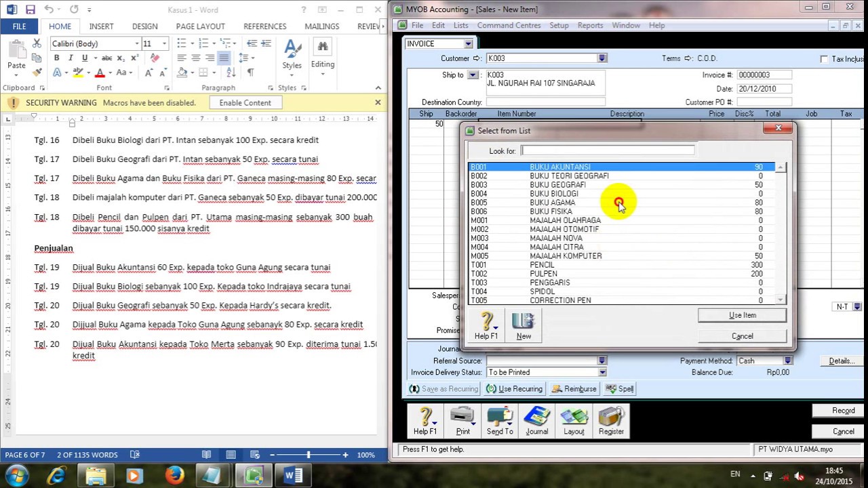Click Help F1 icon in Select from List
This screenshot has width=868, height=488.
point(486,325)
